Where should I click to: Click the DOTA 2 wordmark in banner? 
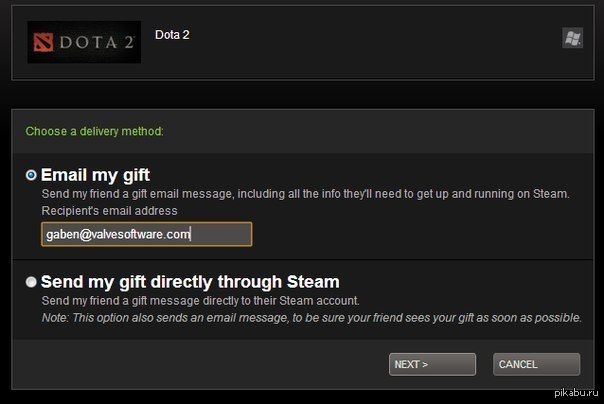pos(97,42)
